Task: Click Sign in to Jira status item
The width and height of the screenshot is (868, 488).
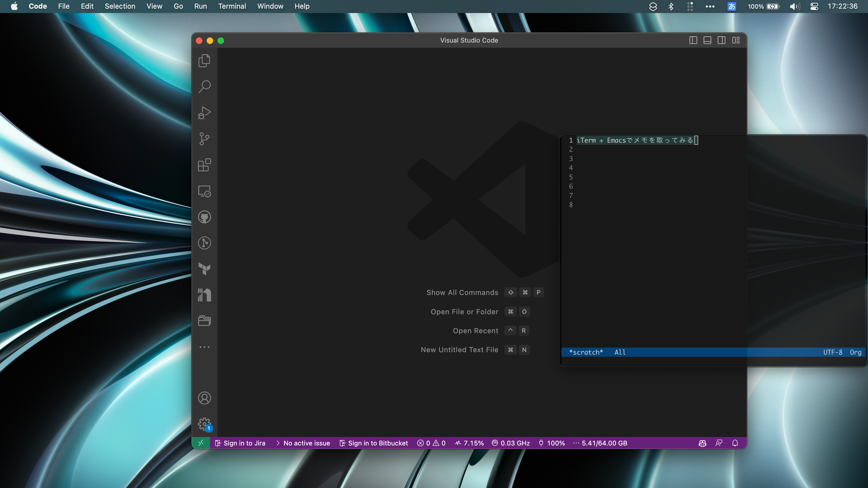Action: coord(240,443)
